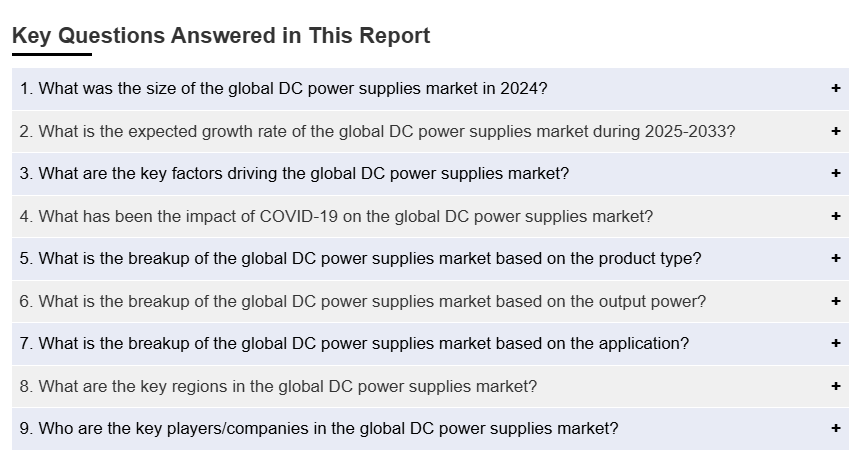Open question 7 on application breakup
This screenshot has width=852, height=455.
pyautogui.click(x=354, y=343)
